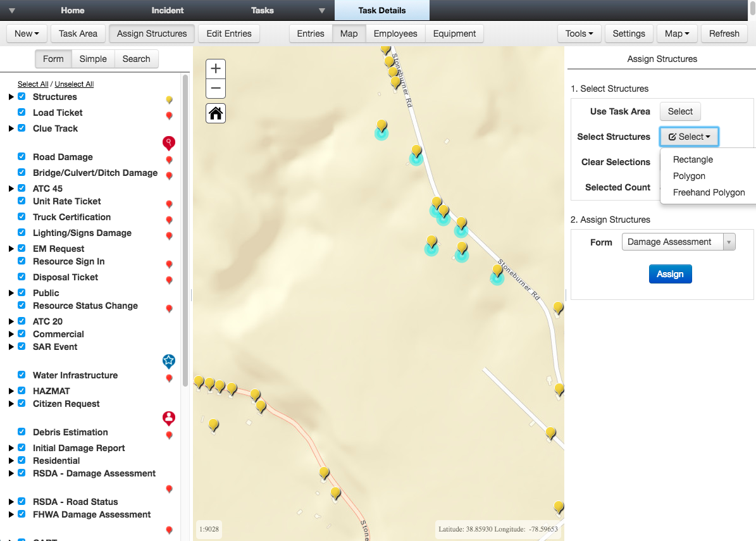
Task: Click the home extent map icon
Action: 216,113
